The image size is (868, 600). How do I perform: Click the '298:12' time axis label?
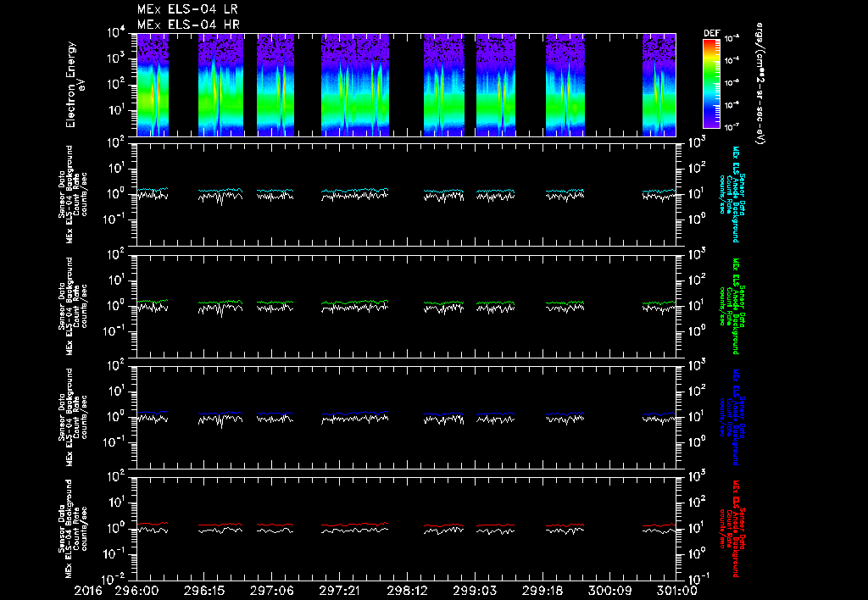406,592
